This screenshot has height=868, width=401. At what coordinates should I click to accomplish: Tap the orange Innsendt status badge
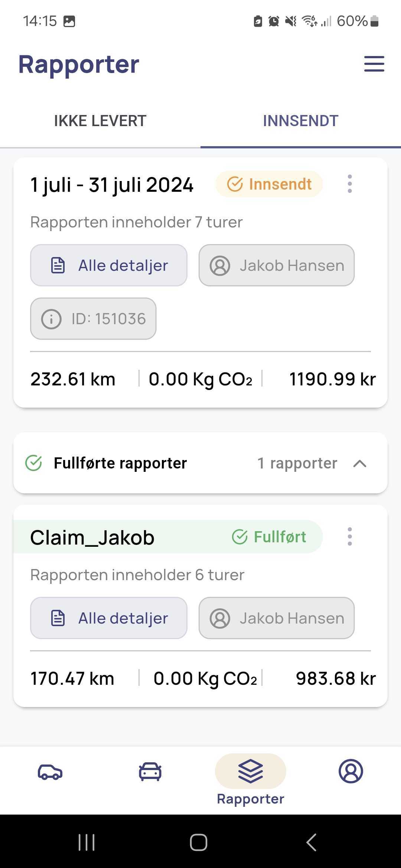click(x=269, y=184)
